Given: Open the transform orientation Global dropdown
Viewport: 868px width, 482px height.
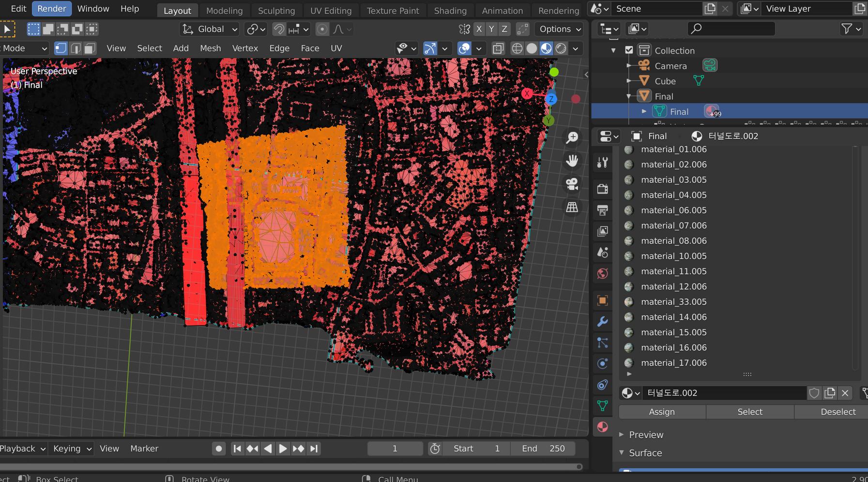Looking at the screenshot, I should 209,29.
